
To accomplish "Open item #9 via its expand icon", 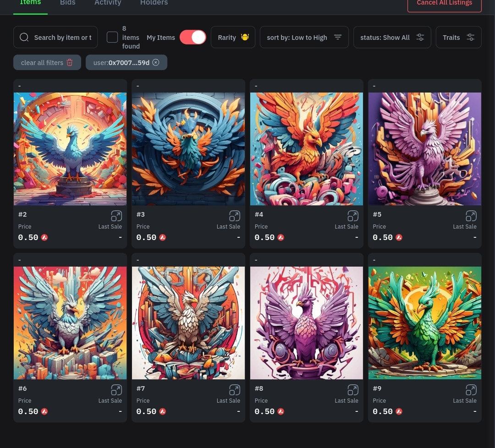I will [471, 390].
